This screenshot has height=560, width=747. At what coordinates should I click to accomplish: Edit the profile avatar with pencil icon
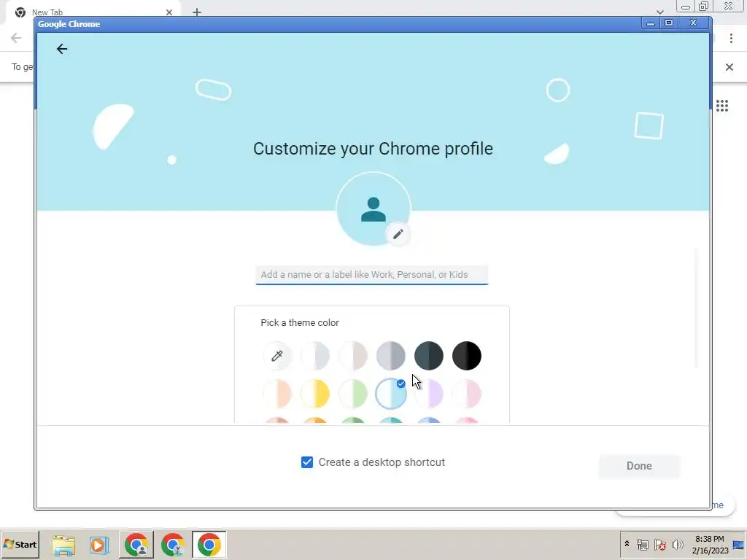tap(398, 234)
